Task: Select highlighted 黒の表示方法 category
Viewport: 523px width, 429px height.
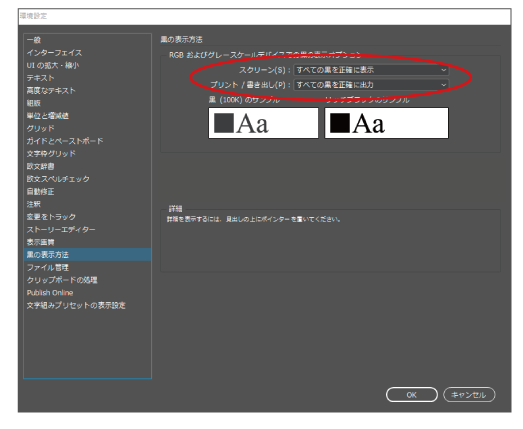Action: click(88, 255)
